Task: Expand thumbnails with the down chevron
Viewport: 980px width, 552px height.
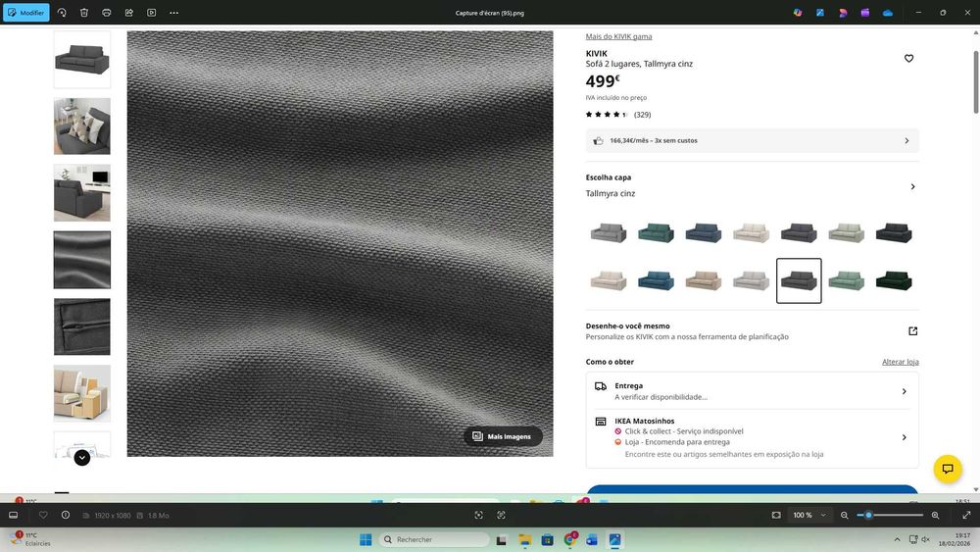Action: click(82, 458)
